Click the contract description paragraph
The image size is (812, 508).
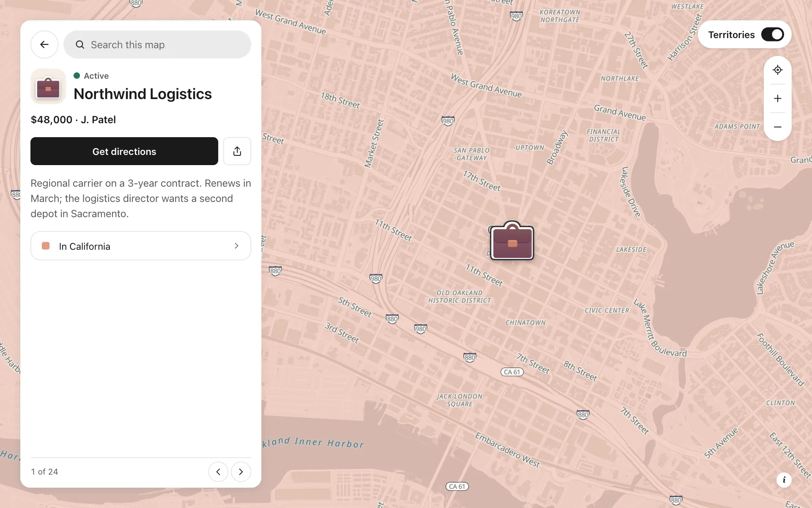(x=141, y=199)
